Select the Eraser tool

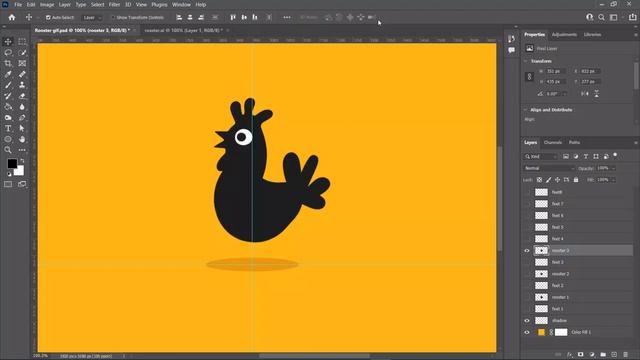(22, 96)
